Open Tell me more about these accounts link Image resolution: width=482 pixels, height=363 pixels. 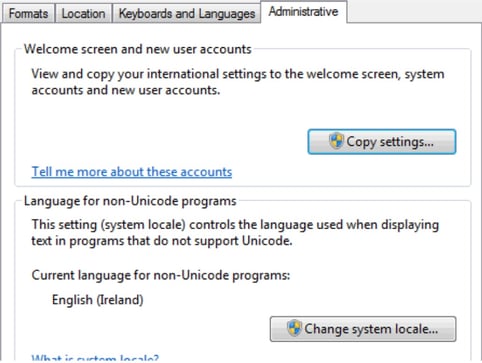(x=132, y=172)
